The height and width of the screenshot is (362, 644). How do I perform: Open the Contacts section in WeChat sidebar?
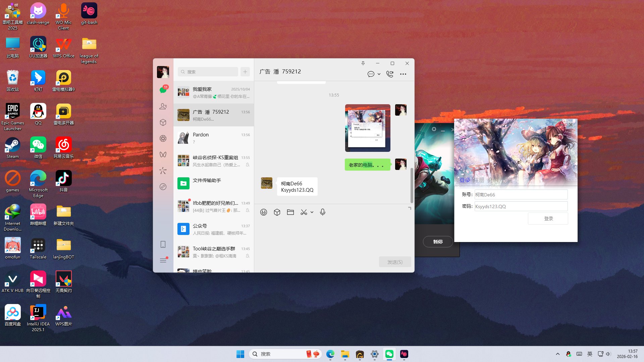tap(163, 106)
